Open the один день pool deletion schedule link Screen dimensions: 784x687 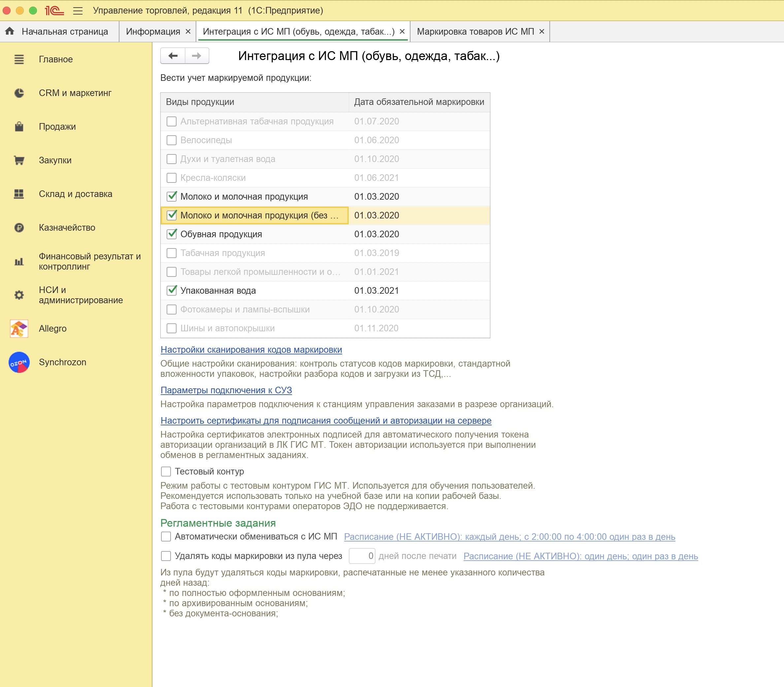point(580,556)
